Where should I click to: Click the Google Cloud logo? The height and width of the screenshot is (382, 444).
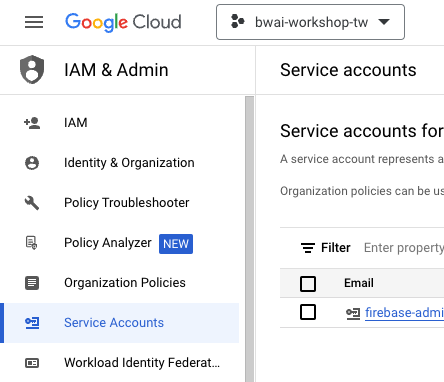tap(123, 22)
